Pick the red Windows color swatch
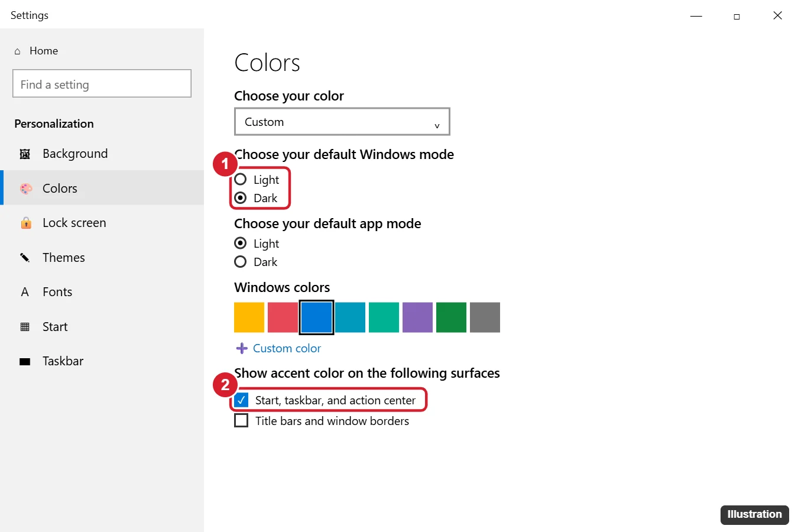This screenshot has width=798, height=532. 283,317
